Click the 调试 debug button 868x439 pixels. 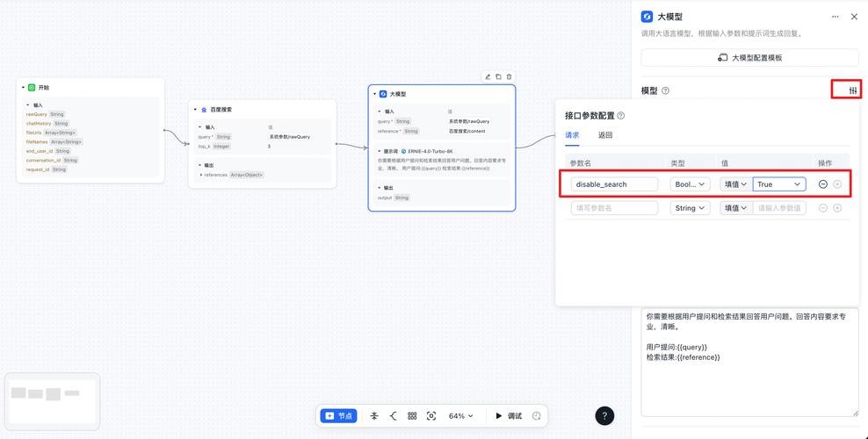tap(508, 415)
